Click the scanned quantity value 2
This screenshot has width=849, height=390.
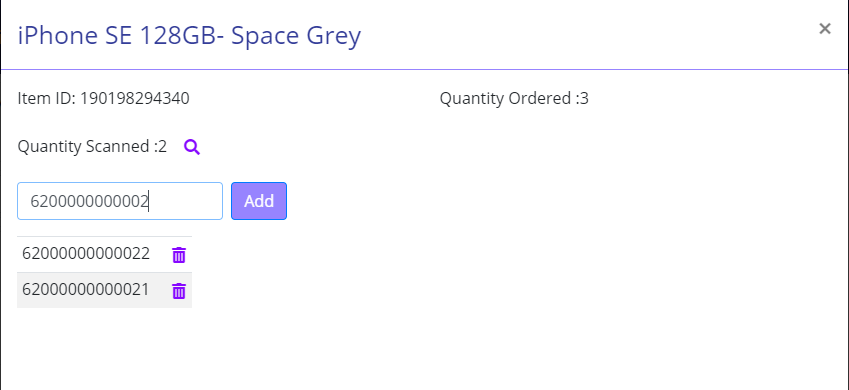[162, 146]
